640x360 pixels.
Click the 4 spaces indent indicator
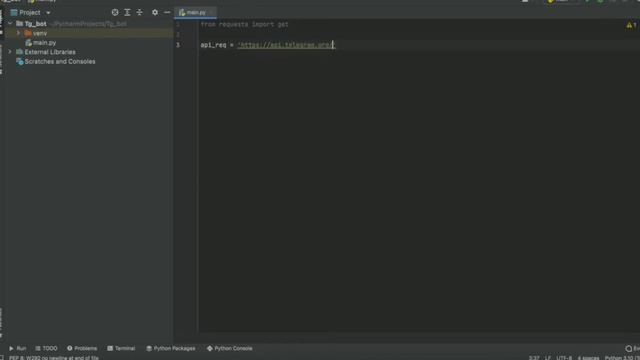click(588, 358)
